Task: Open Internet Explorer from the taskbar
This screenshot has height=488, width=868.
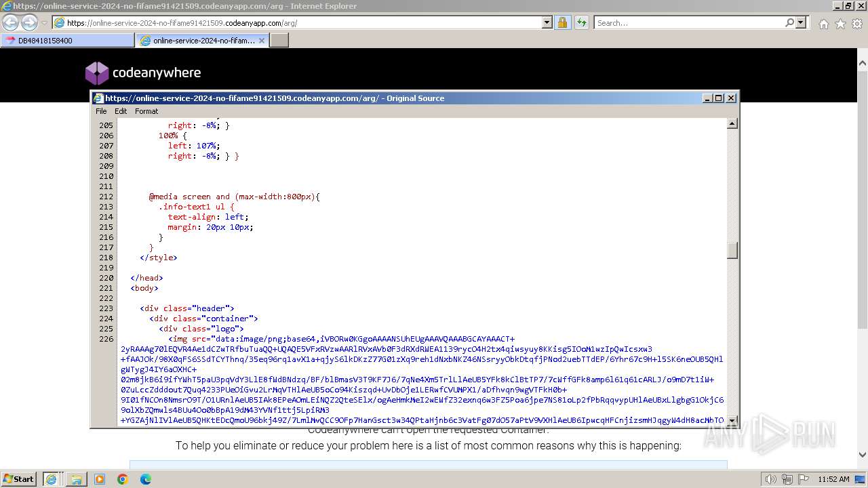Action: pos(51,479)
